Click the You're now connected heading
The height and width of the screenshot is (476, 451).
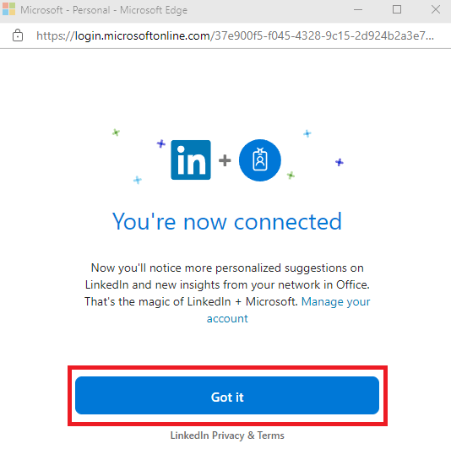227,221
